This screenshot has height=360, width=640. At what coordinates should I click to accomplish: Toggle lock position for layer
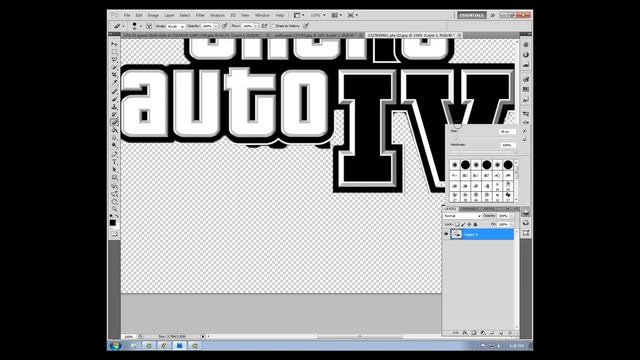pos(469,224)
